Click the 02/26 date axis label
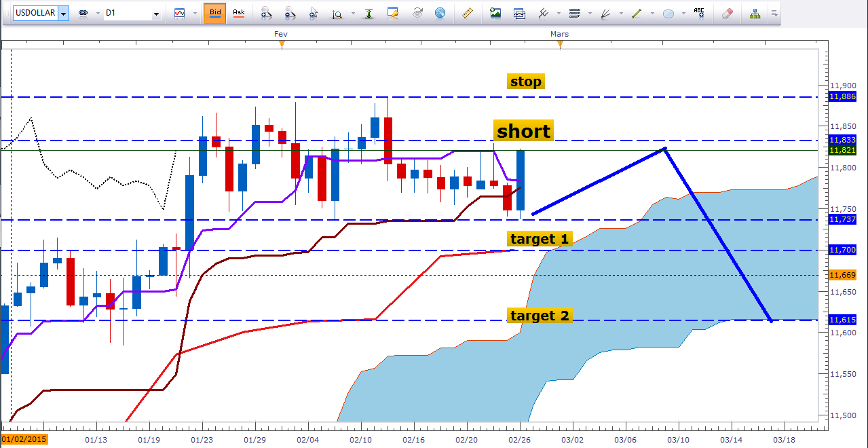Viewport: 868px width, 448px height. (520, 439)
